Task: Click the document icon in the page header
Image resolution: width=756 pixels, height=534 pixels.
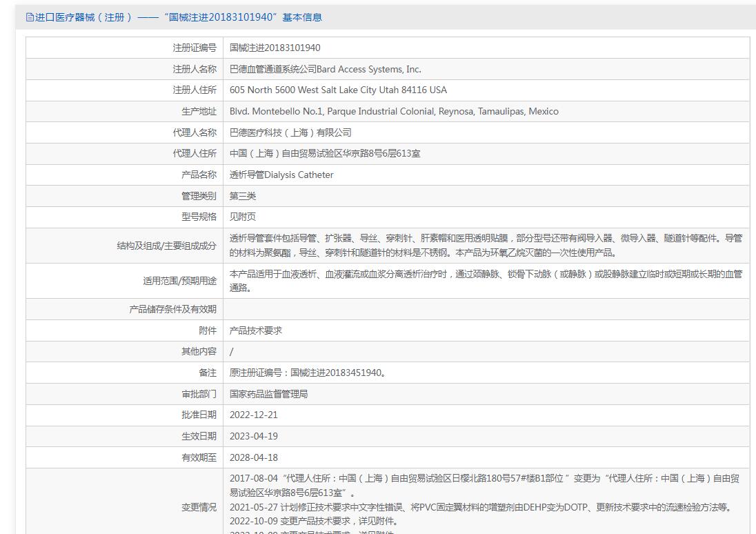Action: [30, 17]
